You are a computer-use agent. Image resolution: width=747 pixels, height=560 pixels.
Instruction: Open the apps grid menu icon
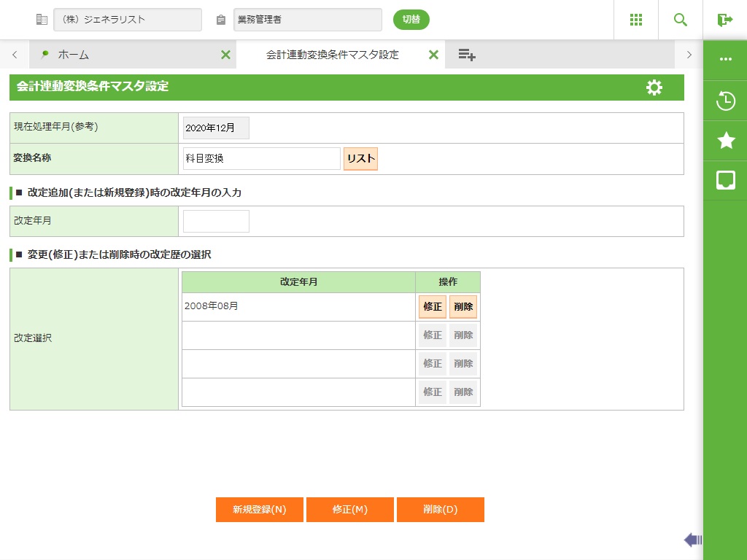click(x=635, y=20)
